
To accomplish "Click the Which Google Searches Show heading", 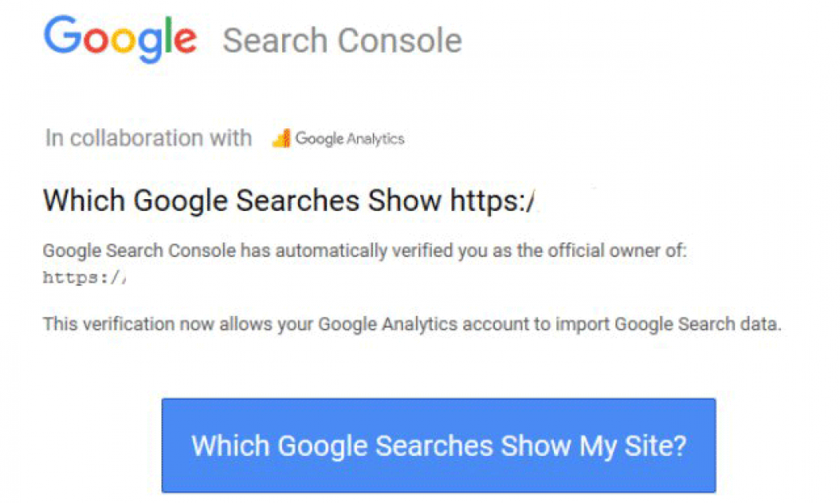I will point(242,200).
